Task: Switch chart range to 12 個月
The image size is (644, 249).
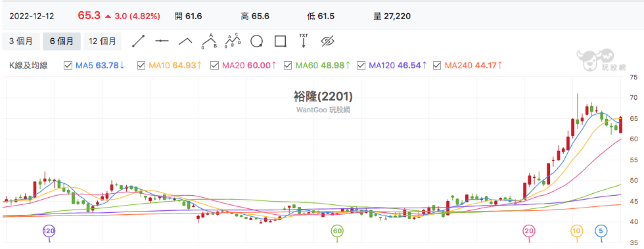Action: (103, 41)
